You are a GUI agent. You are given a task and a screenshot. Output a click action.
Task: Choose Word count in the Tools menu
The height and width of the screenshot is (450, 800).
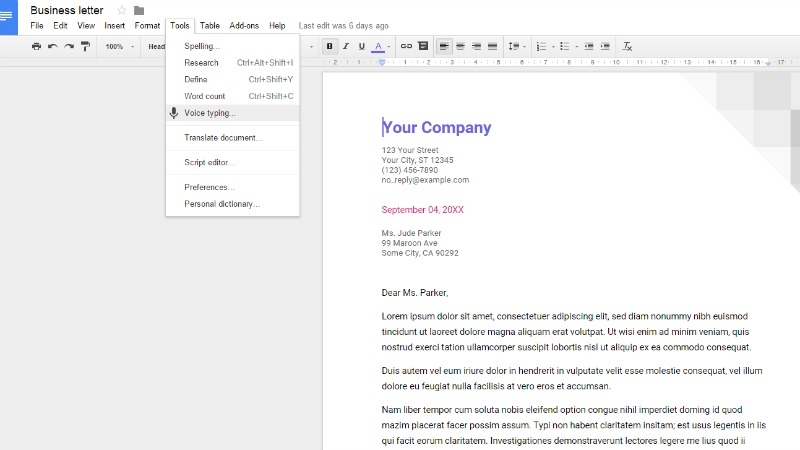tap(205, 96)
